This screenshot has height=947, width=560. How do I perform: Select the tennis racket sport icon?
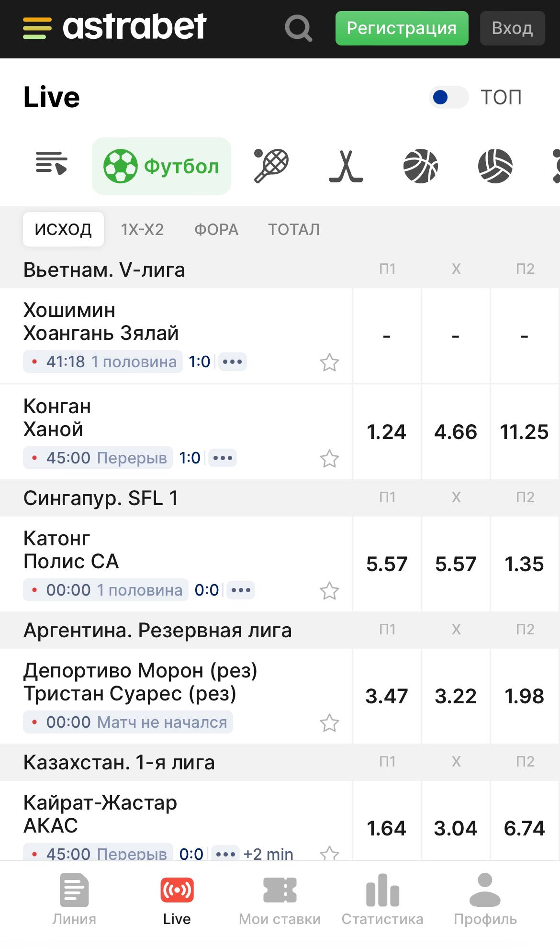click(x=271, y=166)
